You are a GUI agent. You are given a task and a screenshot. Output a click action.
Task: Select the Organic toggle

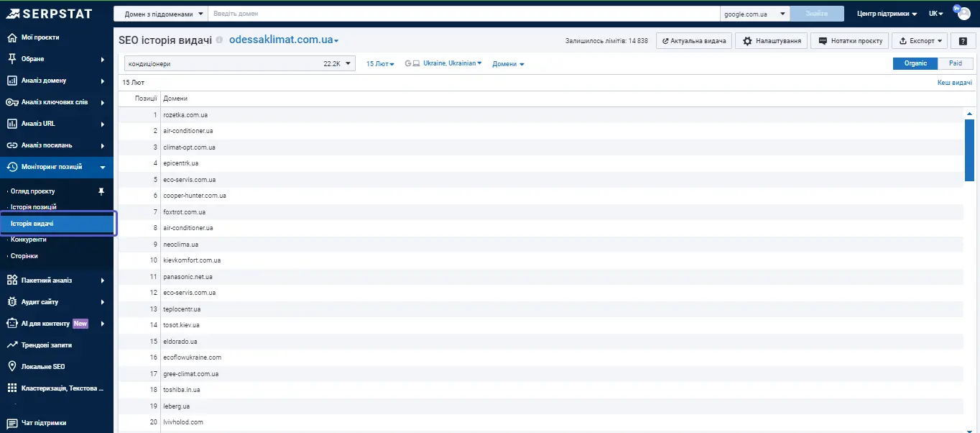(x=915, y=63)
